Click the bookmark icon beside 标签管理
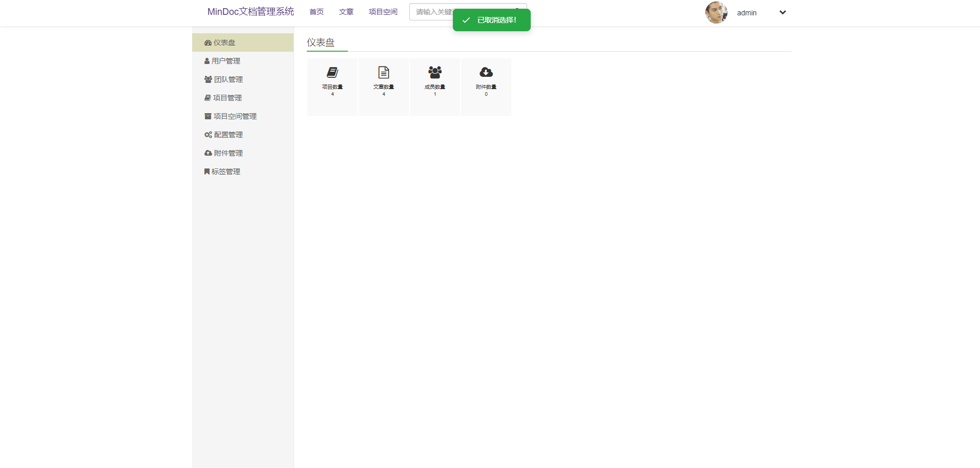Image resolution: width=980 pixels, height=468 pixels. coord(207,172)
